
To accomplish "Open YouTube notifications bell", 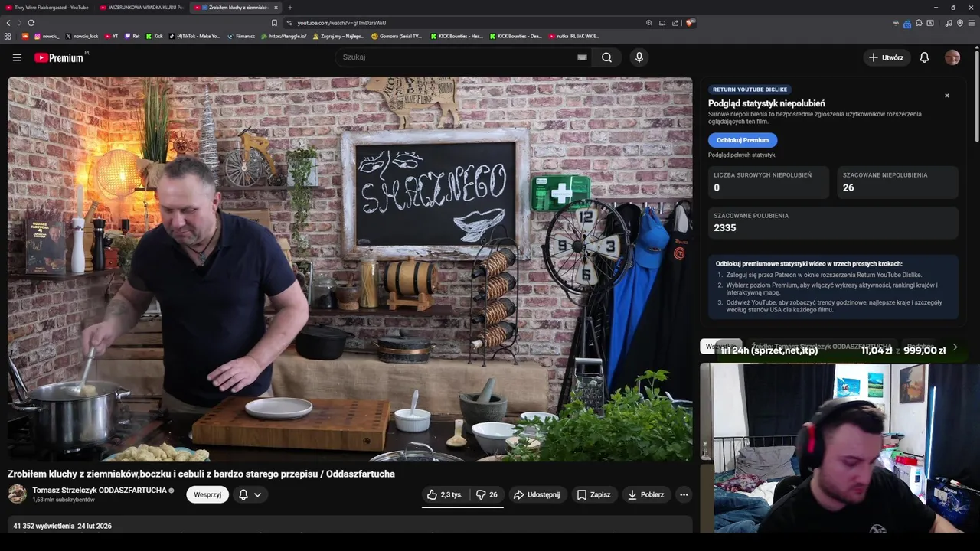I will (924, 57).
